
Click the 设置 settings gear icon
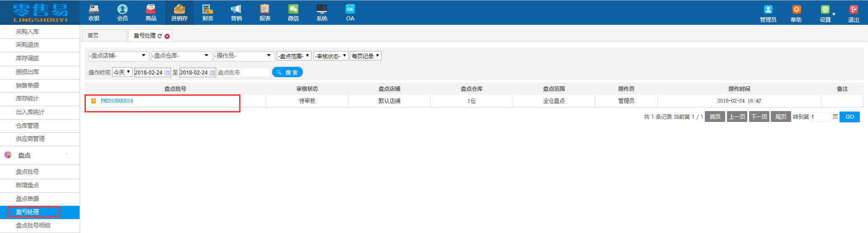coord(825,9)
